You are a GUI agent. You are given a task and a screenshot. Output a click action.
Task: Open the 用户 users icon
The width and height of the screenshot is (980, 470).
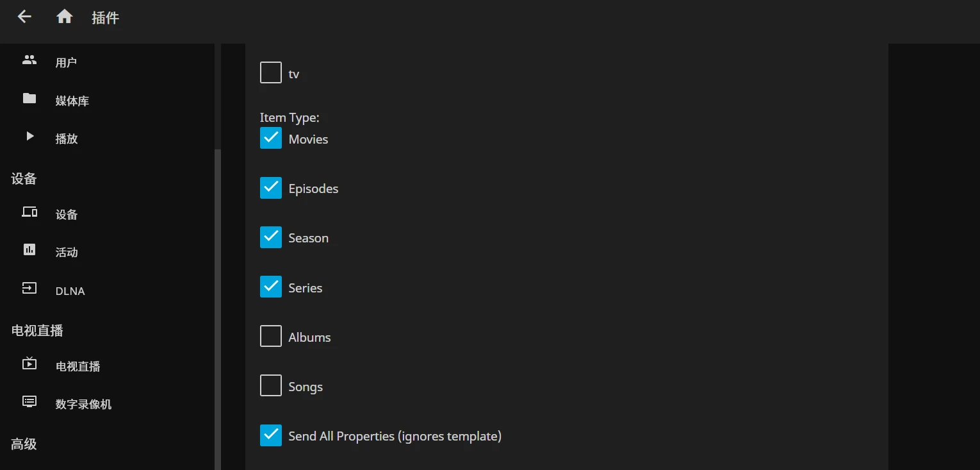tap(29, 60)
